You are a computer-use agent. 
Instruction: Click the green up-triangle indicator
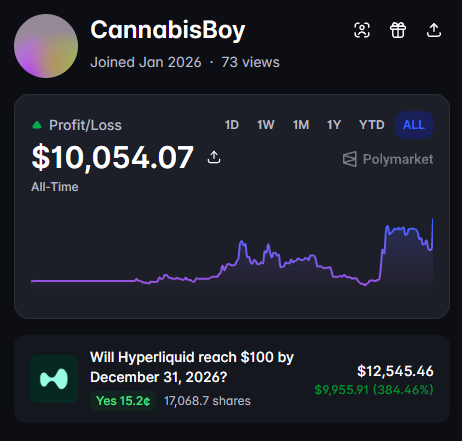tap(37, 125)
